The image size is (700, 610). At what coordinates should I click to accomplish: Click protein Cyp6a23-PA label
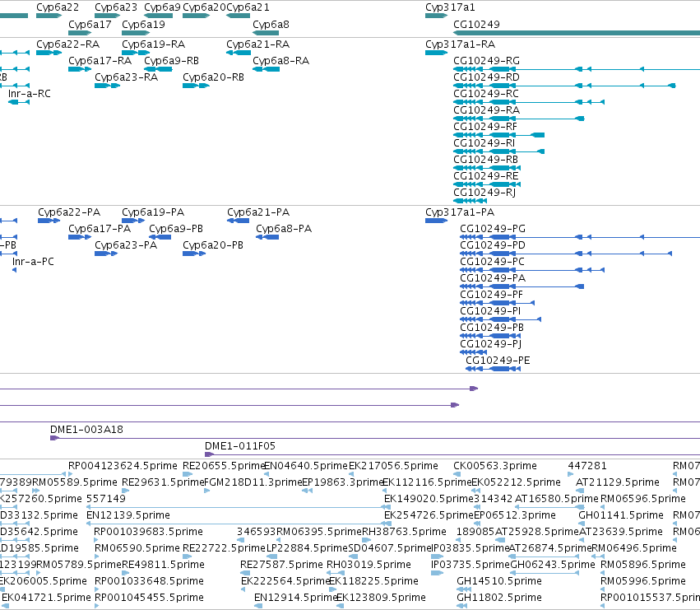[x=126, y=245]
